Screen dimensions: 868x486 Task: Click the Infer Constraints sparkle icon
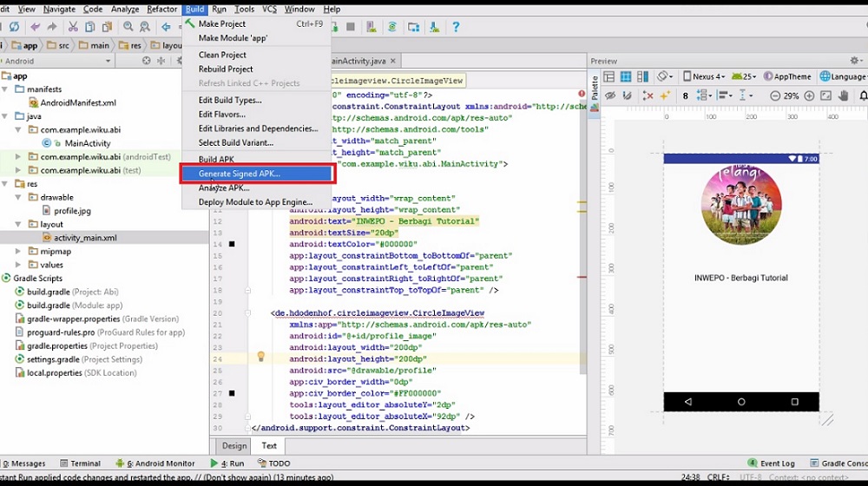665,95
